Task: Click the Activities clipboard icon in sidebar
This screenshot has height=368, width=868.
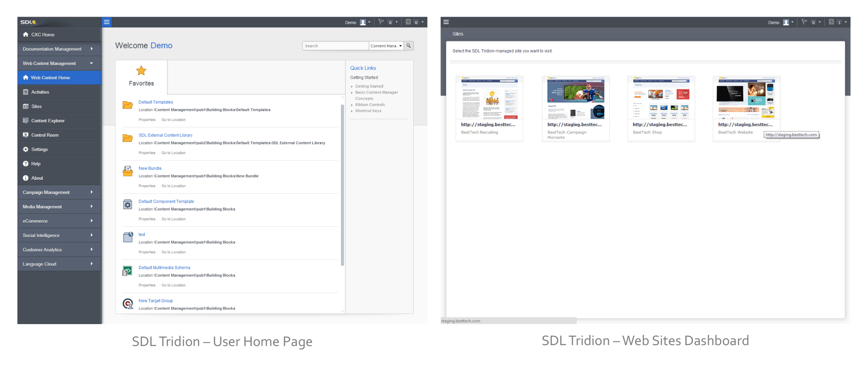Action: click(26, 92)
